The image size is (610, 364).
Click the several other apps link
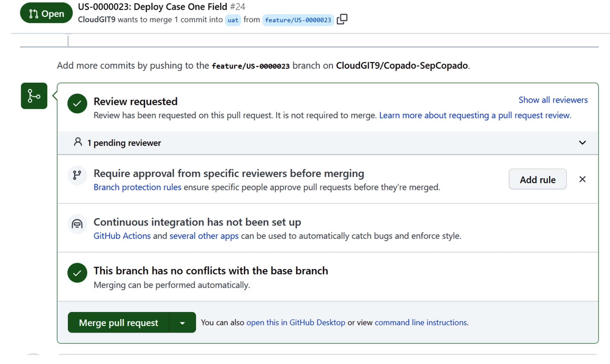click(204, 236)
